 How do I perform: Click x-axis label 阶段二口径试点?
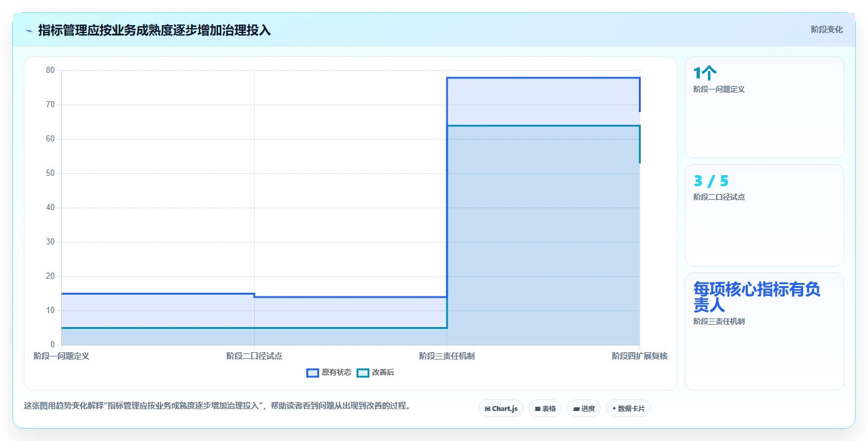pyautogui.click(x=254, y=356)
